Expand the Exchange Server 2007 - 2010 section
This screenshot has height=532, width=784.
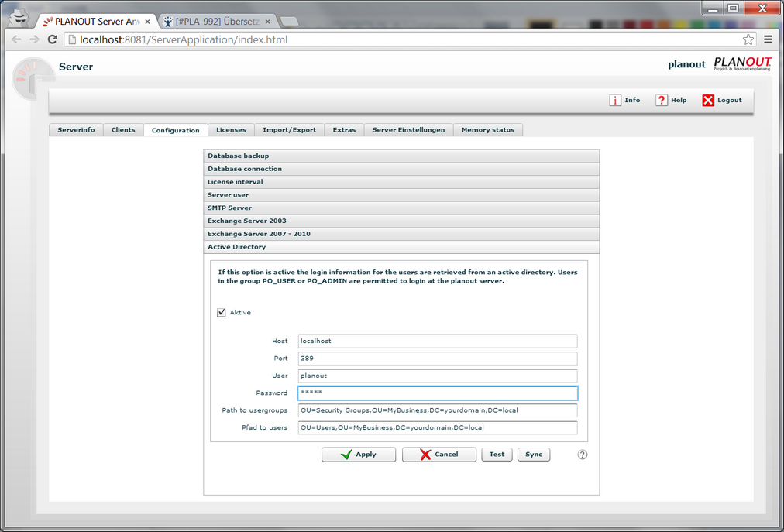pyautogui.click(x=401, y=234)
